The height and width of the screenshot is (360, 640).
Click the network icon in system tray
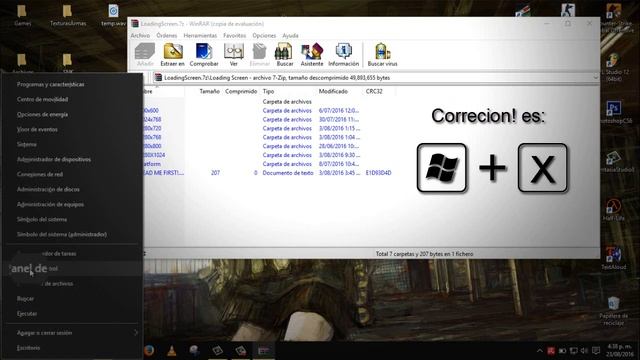tap(573, 351)
